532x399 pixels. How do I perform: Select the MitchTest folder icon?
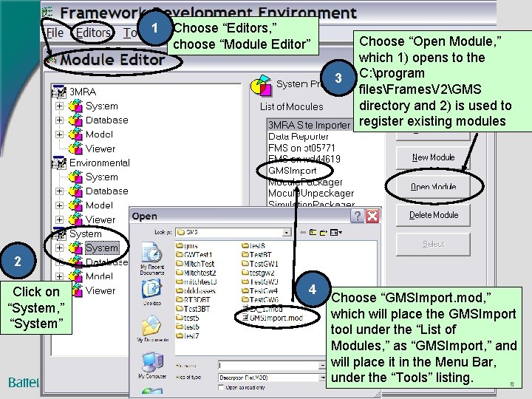[180, 264]
